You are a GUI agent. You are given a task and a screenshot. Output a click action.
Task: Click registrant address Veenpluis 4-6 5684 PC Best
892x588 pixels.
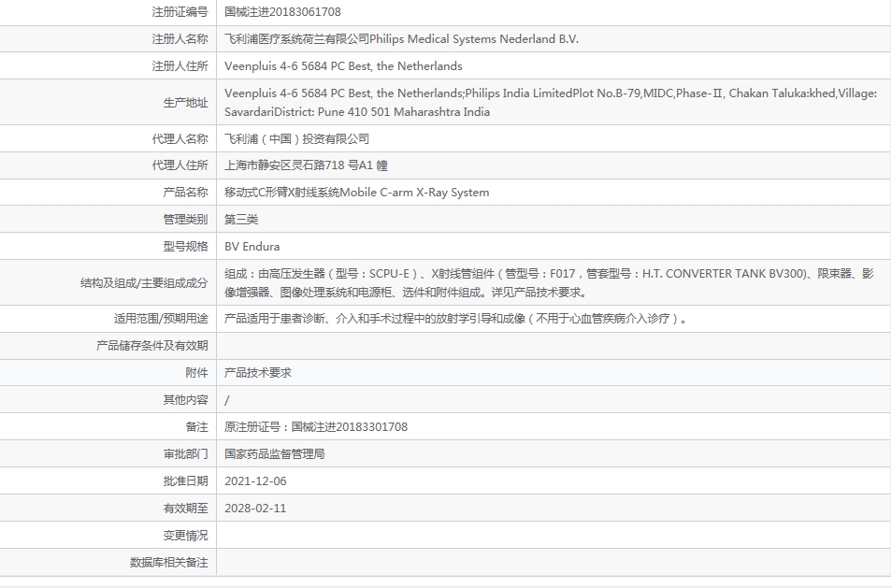point(343,66)
